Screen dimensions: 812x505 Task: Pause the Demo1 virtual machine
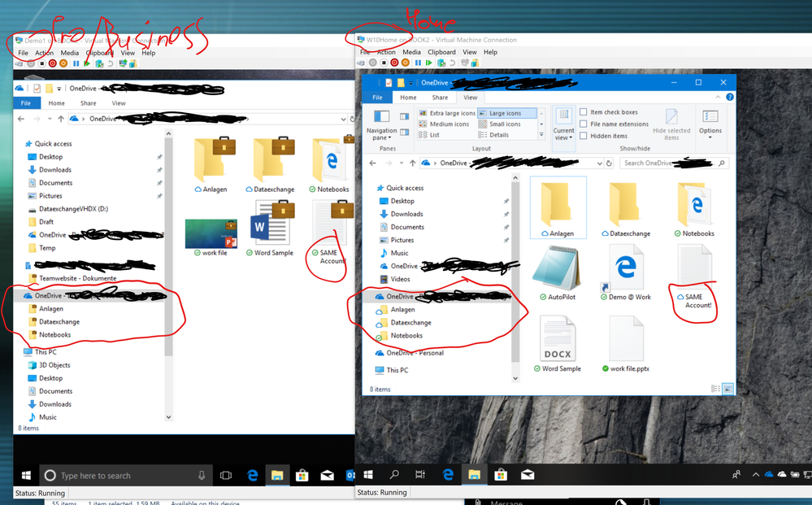(76, 63)
